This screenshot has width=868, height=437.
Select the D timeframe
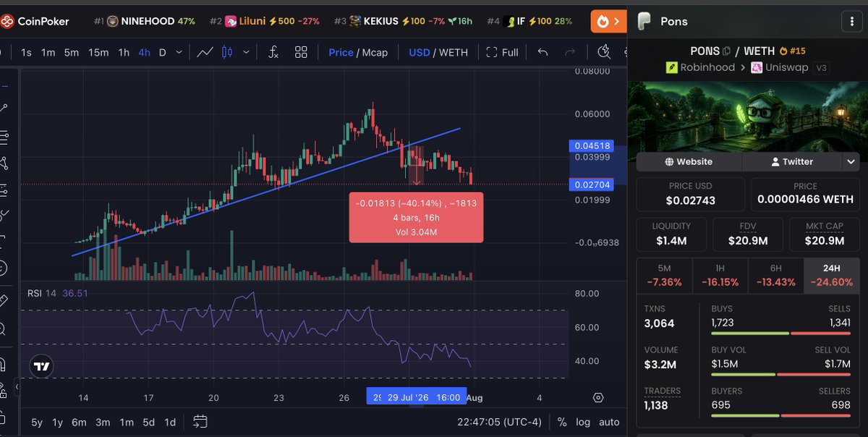[x=163, y=52]
